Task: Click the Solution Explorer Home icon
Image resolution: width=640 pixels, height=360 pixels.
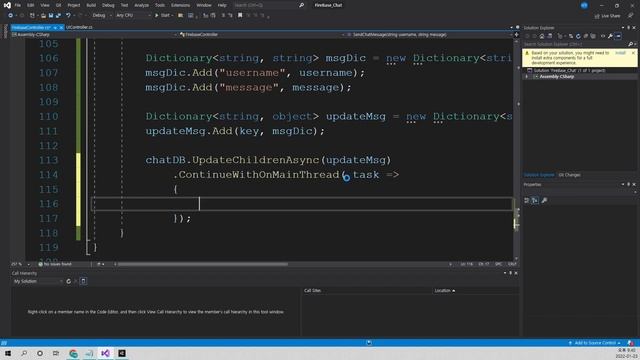Action: pyautogui.click(x=542, y=36)
